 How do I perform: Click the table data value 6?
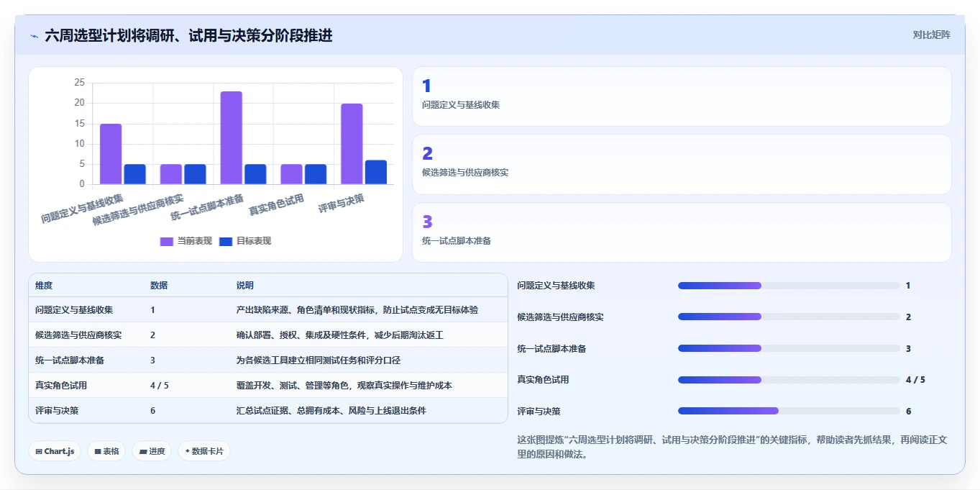click(x=153, y=410)
